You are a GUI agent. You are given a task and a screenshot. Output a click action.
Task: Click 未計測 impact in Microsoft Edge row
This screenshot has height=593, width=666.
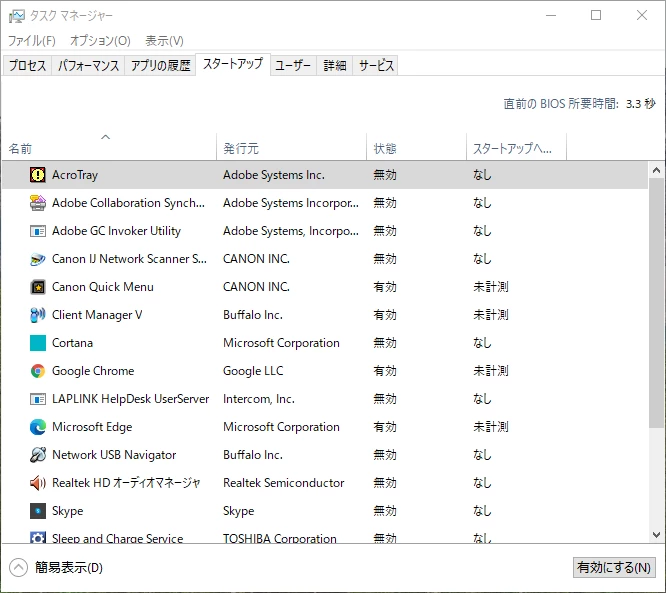point(491,427)
